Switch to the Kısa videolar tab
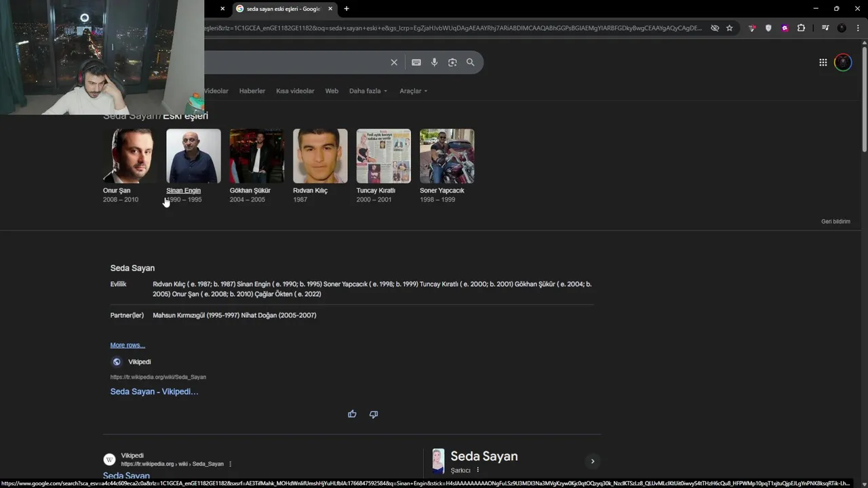868x488 pixels. click(295, 91)
